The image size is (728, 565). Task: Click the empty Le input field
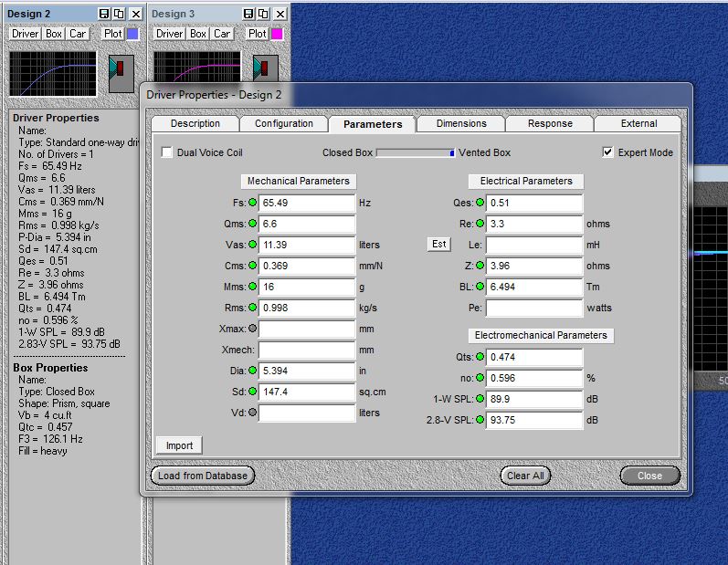(534, 245)
